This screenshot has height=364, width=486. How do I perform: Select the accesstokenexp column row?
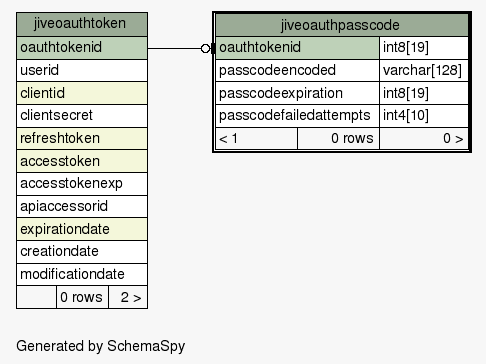[82, 184]
